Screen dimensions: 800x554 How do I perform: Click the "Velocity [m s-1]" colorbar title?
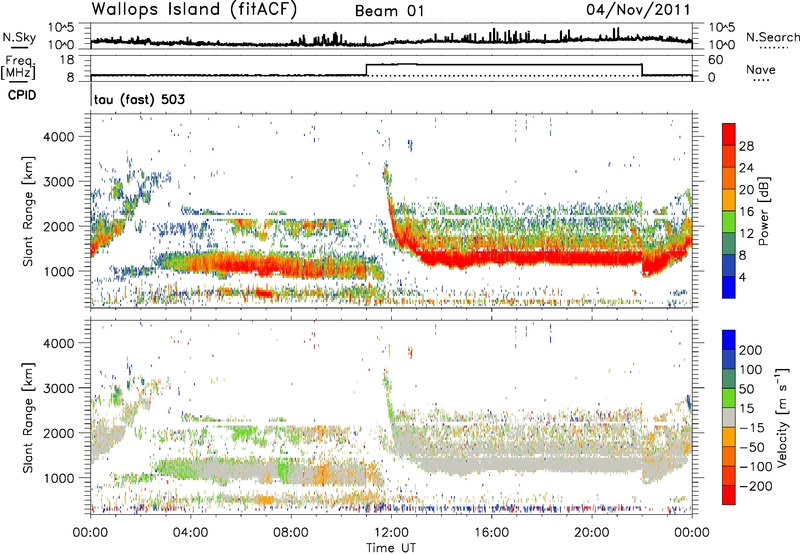point(782,417)
